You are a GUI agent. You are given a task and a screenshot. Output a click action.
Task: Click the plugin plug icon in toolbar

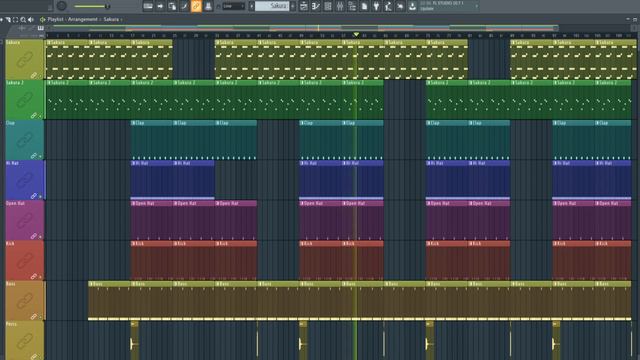click(376, 6)
